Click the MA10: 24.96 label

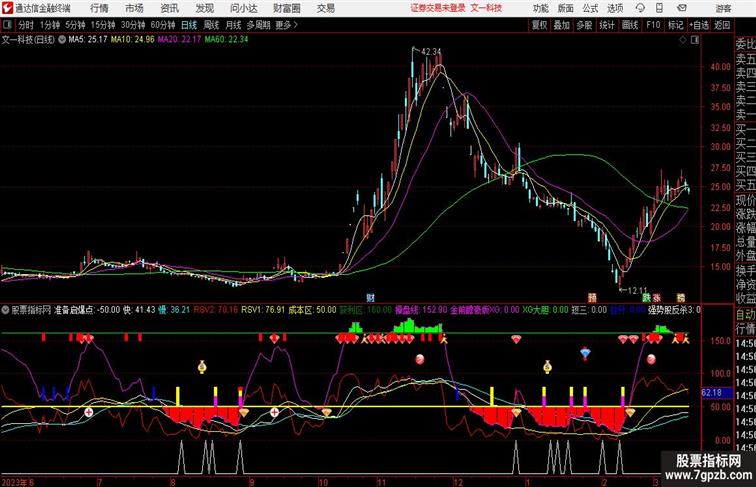pyautogui.click(x=133, y=40)
